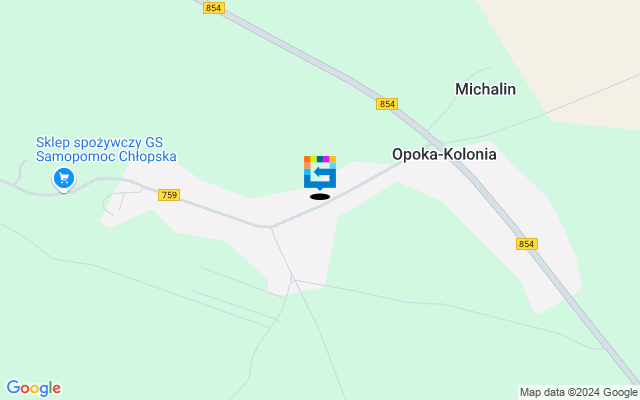This screenshot has width=640, height=400.
Task: Click the small loop road near store pin
Action: 116,202
